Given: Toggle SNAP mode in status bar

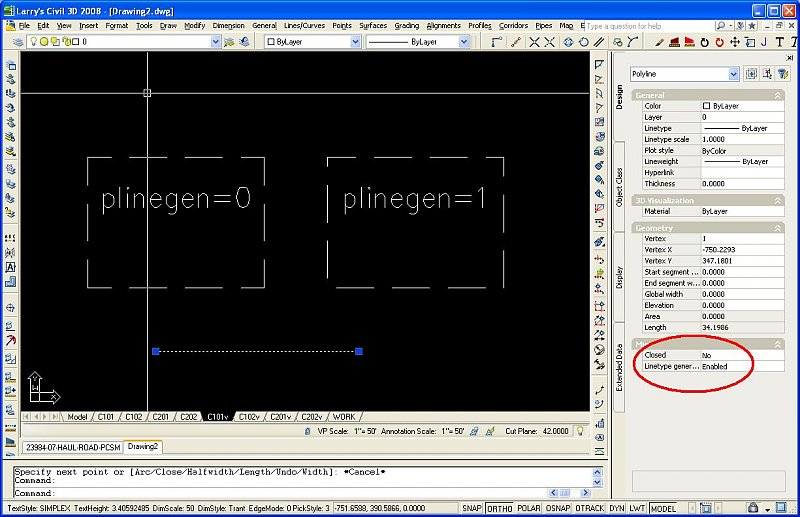Looking at the screenshot, I should [x=471, y=508].
